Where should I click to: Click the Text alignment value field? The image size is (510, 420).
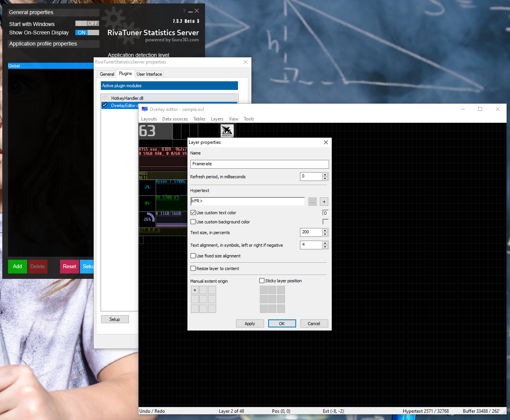point(311,245)
